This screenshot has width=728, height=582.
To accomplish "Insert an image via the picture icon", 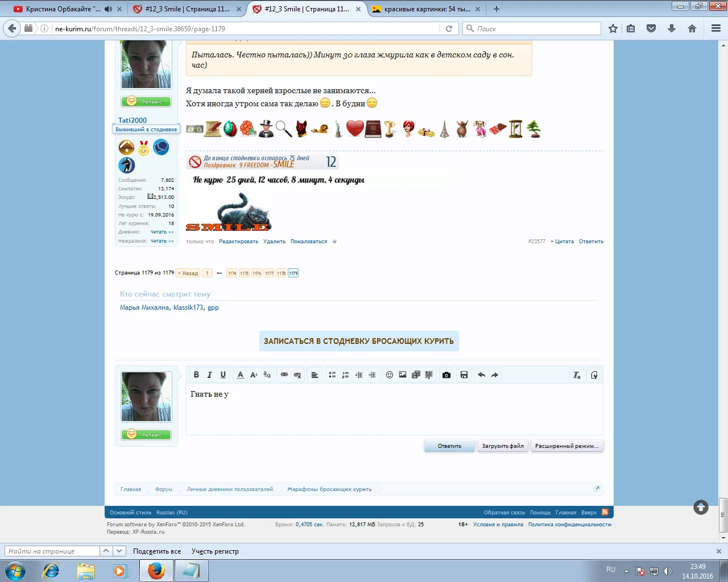I will point(403,375).
